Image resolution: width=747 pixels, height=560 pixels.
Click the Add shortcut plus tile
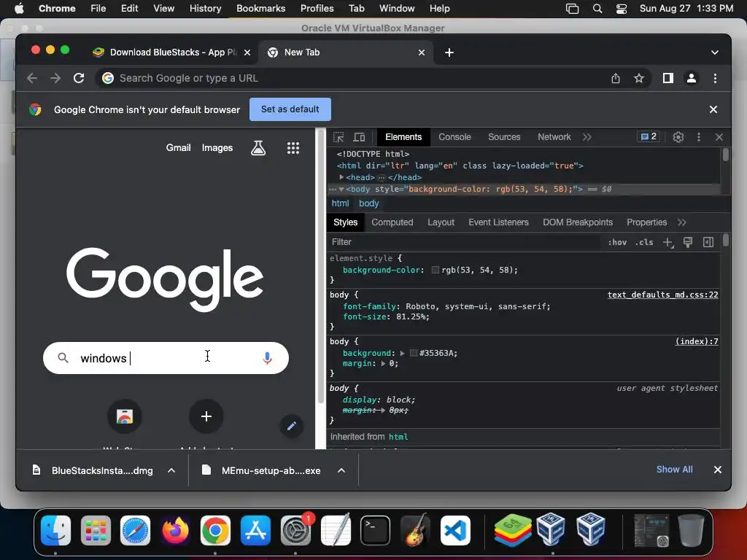click(x=206, y=416)
